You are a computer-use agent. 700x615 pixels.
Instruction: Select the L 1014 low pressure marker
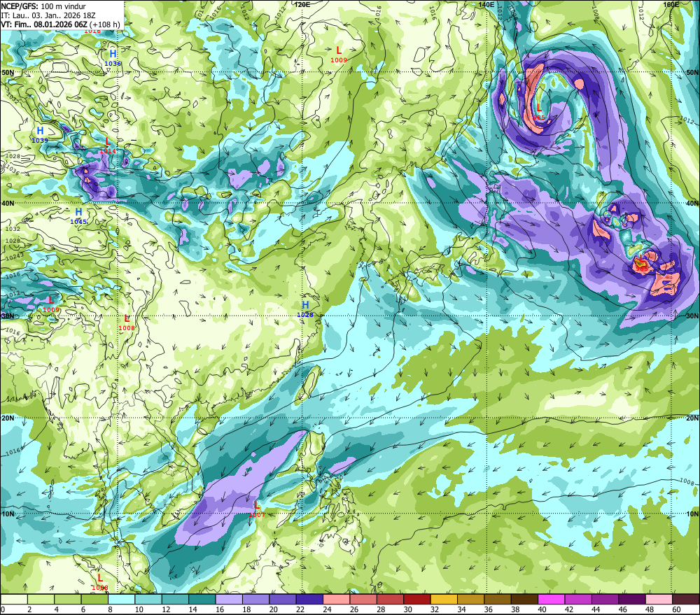[x=108, y=146]
